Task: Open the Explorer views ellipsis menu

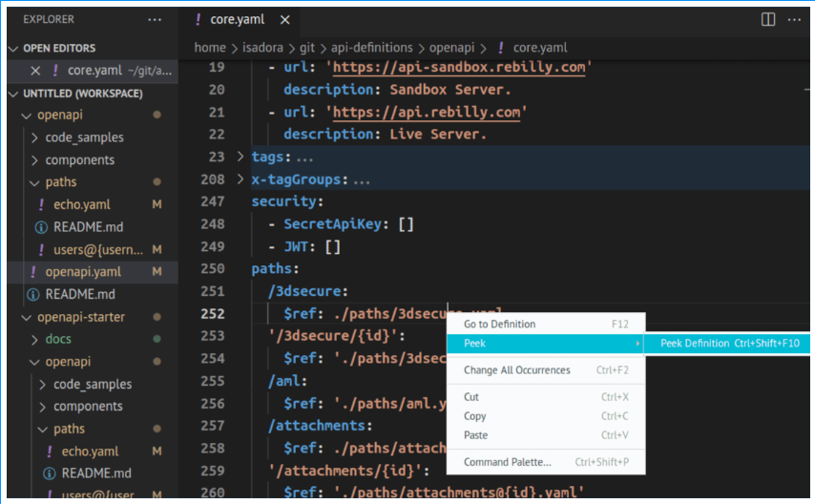Action: pos(155,19)
